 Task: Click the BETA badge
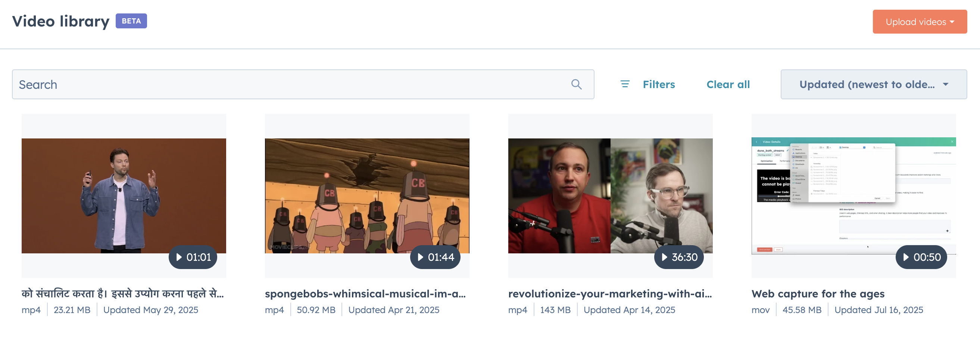pos(131,21)
